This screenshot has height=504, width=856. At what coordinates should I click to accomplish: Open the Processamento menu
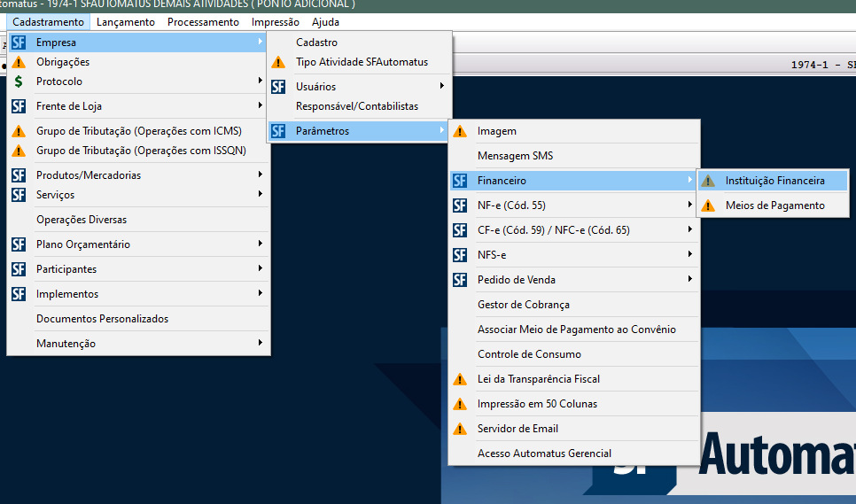pyautogui.click(x=203, y=22)
